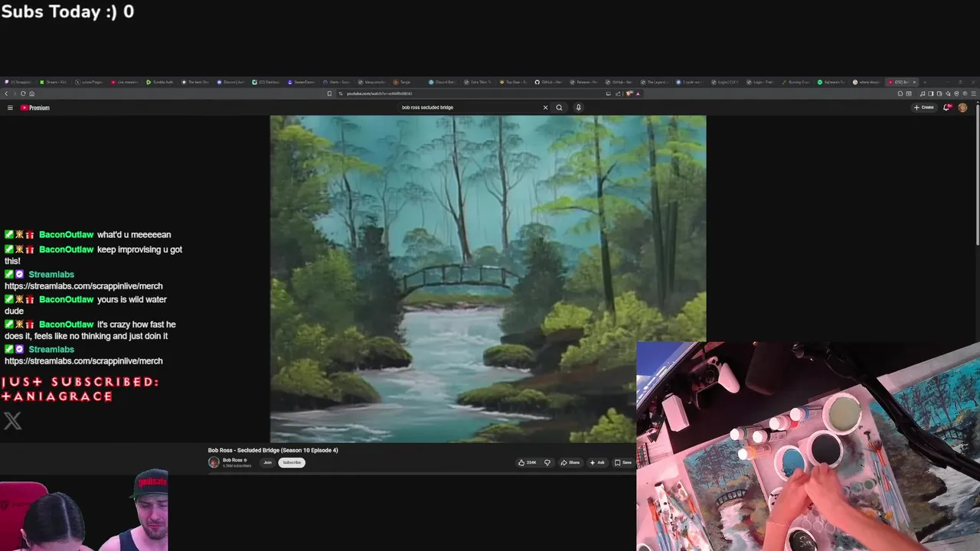
Task: Close the active YouTube browser tab
Action: pyautogui.click(x=914, y=82)
